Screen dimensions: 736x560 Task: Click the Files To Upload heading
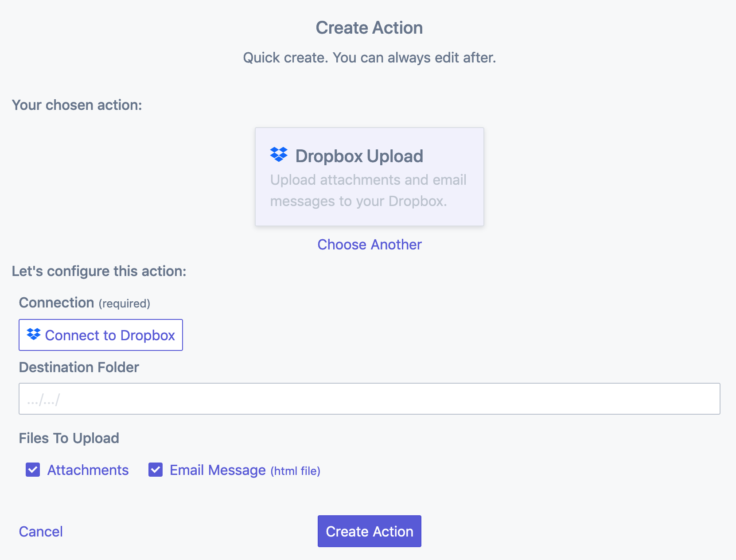tap(69, 438)
